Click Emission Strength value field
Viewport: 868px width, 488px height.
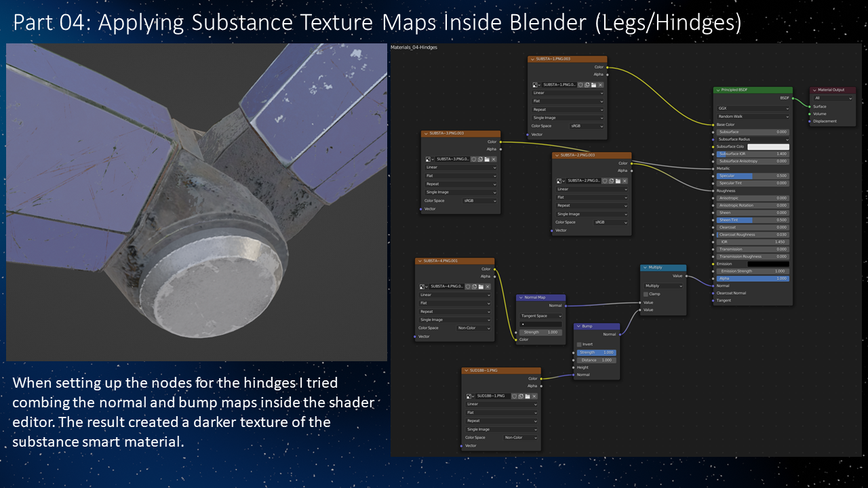753,271
